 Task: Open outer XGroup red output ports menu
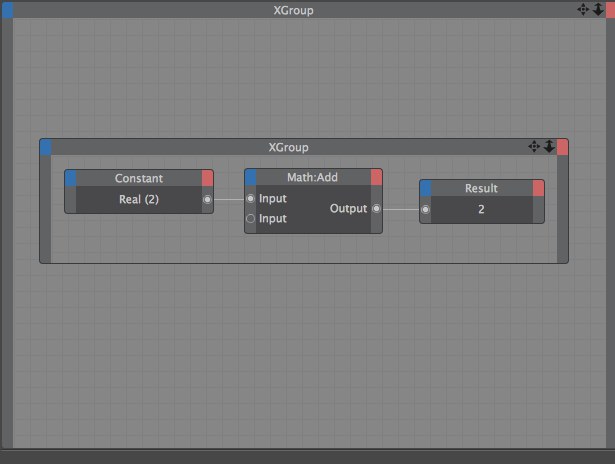(x=610, y=10)
